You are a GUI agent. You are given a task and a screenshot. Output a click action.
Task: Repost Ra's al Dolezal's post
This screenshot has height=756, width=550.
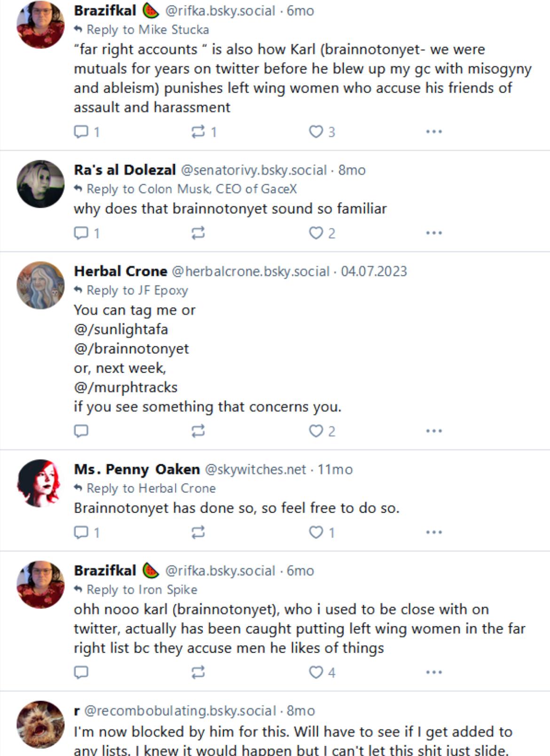coord(198,233)
